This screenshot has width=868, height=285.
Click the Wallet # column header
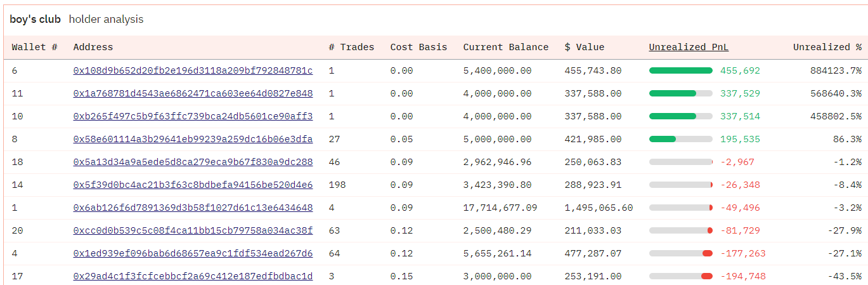pos(35,47)
